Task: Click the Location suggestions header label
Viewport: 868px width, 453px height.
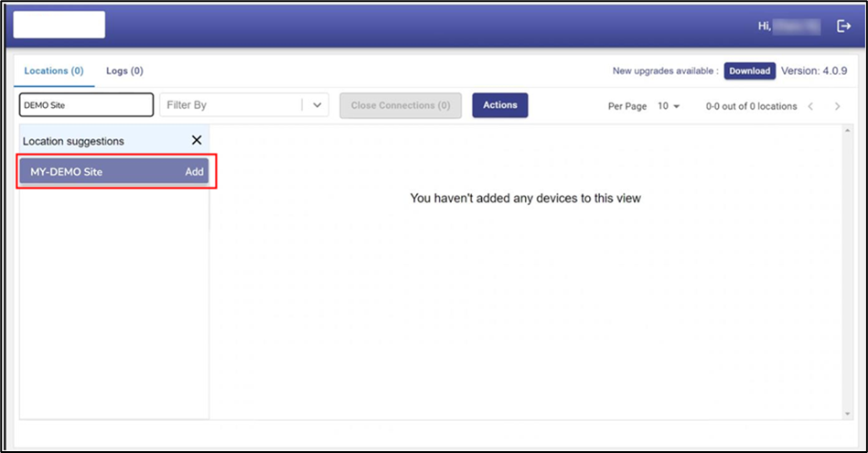Action: click(x=73, y=141)
